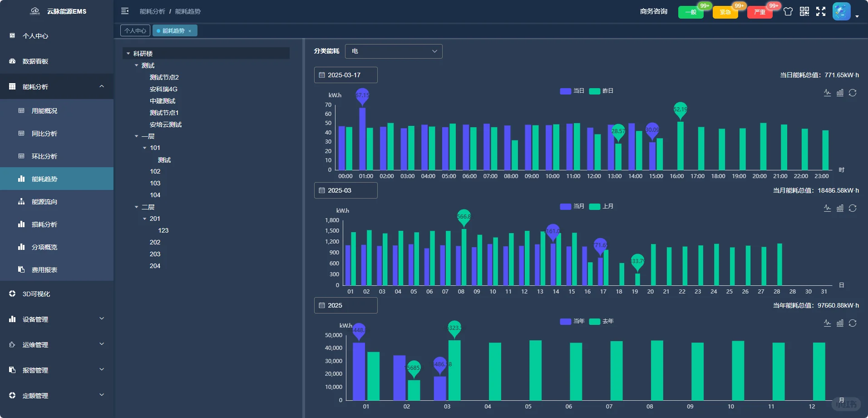Restore the yearly chart with refresh icon
Screen dimensions: 868x418
click(x=853, y=323)
